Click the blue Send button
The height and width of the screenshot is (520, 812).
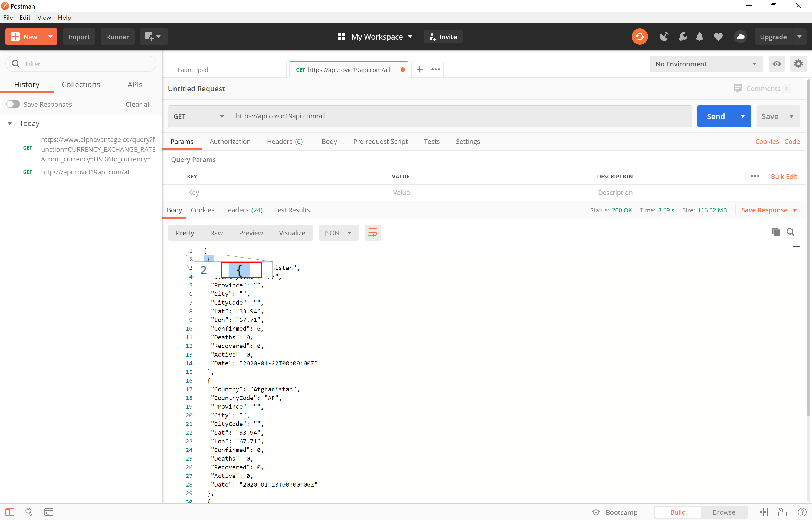click(715, 116)
